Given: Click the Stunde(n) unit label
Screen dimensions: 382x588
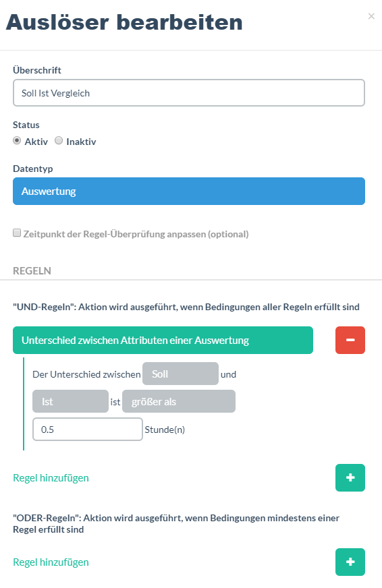Looking at the screenshot, I should coord(165,430).
